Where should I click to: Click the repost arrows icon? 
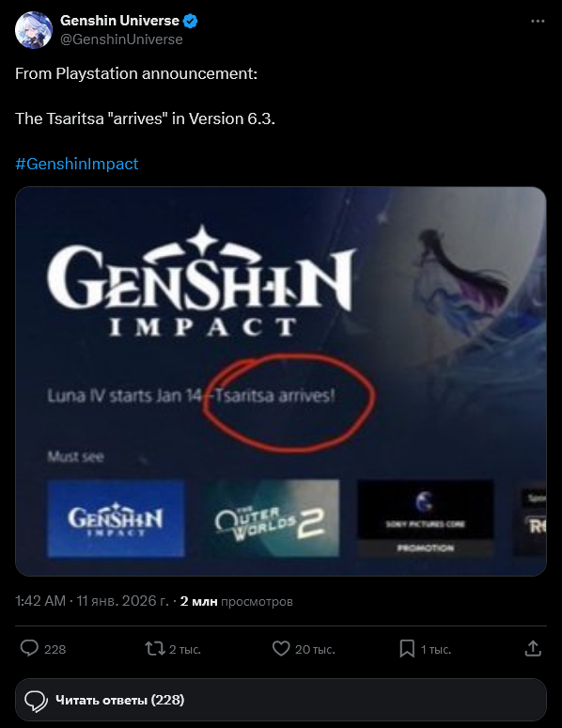(154, 648)
